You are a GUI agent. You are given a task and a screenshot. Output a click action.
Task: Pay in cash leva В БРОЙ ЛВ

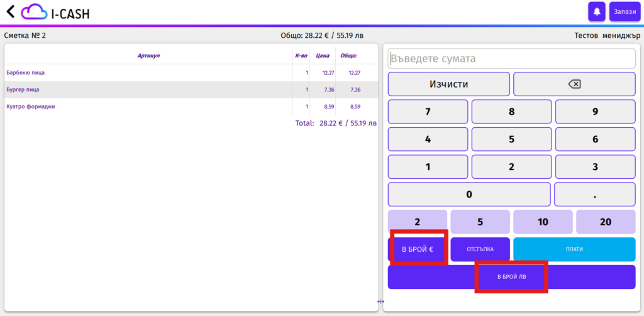511,277
